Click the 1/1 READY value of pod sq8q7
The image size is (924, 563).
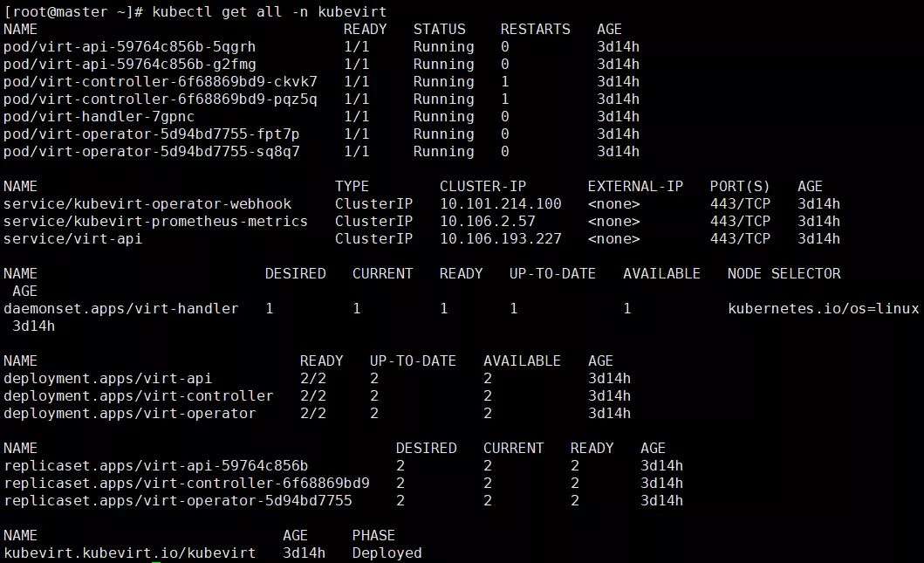tap(357, 152)
